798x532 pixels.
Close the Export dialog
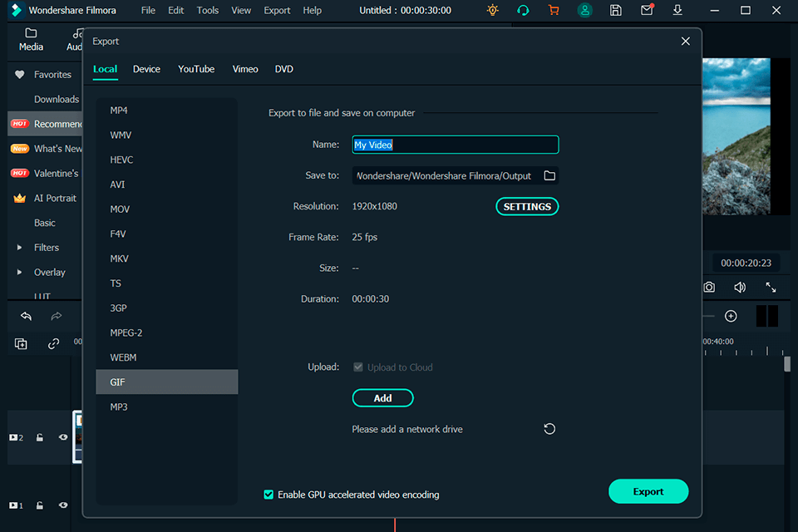[x=686, y=42]
